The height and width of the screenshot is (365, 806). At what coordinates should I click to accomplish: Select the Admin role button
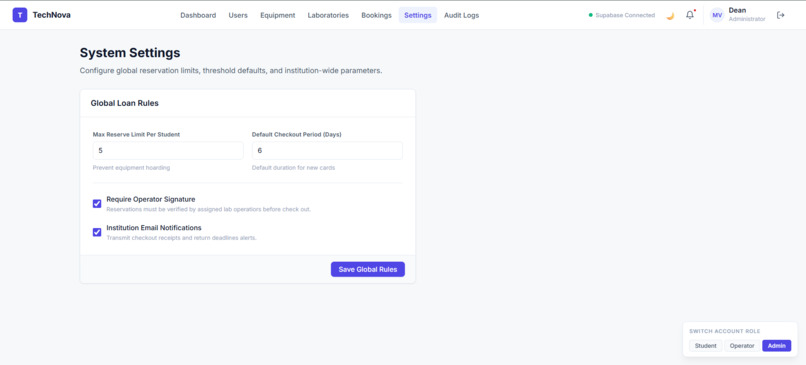click(x=776, y=346)
